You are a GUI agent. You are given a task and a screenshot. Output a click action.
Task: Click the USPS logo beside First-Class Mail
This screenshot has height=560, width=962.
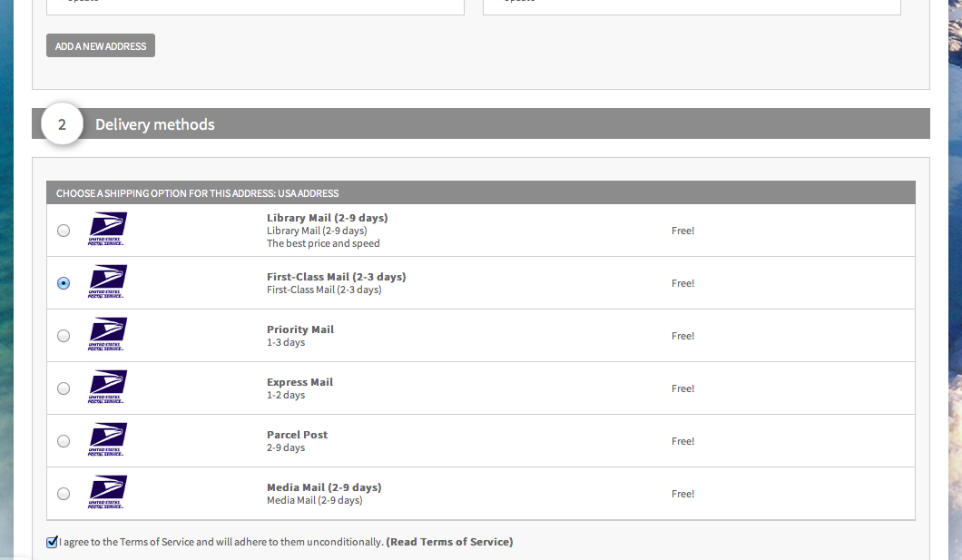(x=107, y=281)
